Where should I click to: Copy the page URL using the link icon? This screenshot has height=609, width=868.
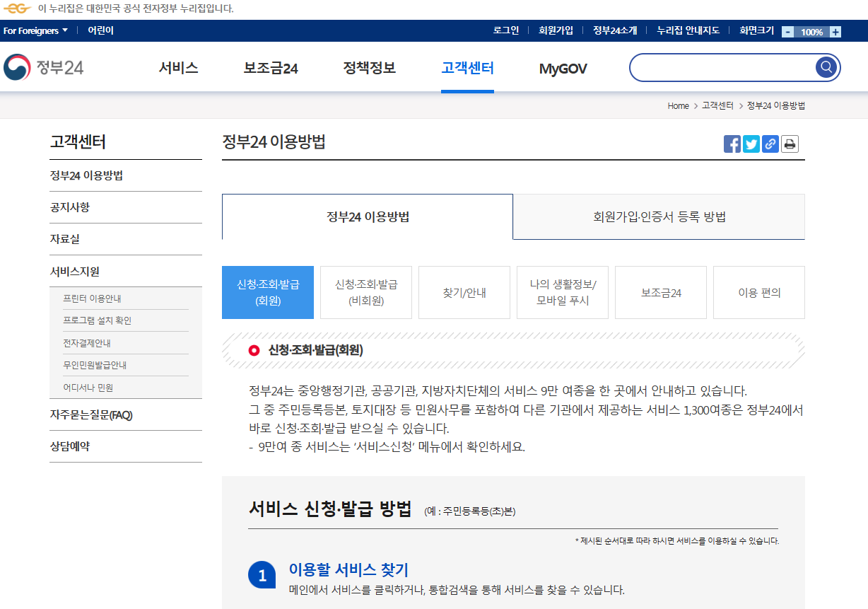click(x=770, y=144)
